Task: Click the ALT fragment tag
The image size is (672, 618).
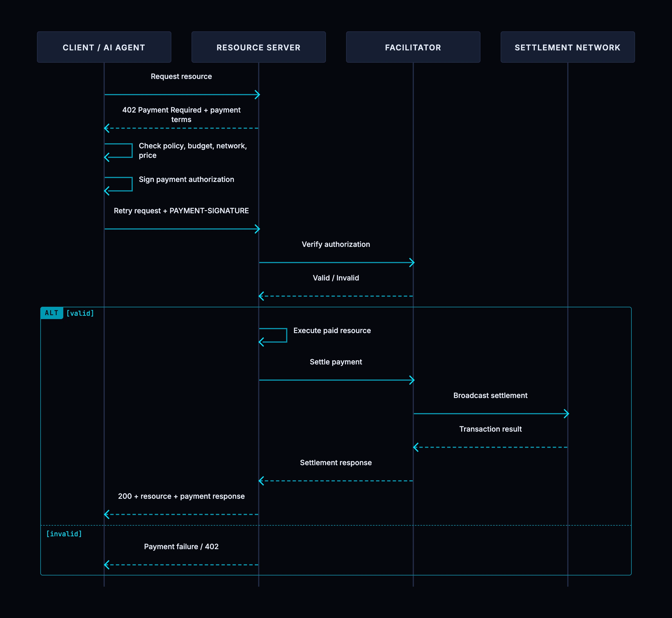Action: point(52,313)
